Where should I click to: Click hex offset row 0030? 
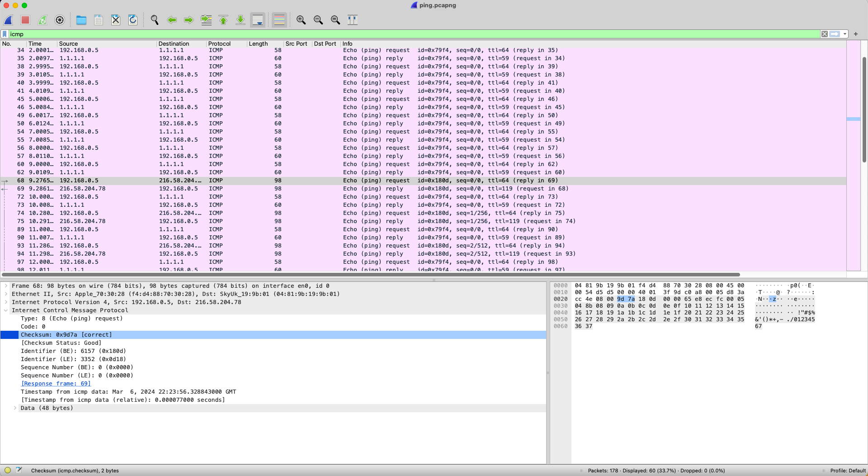click(x=561, y=306)
